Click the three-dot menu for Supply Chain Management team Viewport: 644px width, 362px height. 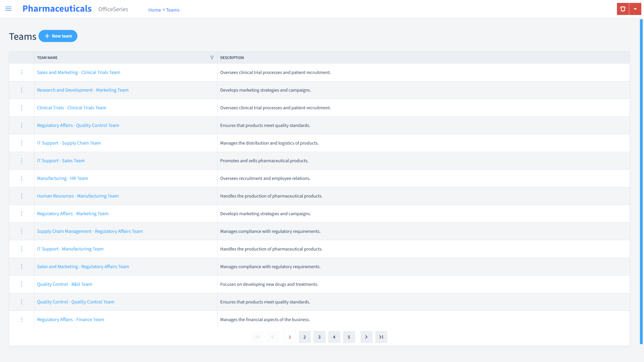[22, 231]
